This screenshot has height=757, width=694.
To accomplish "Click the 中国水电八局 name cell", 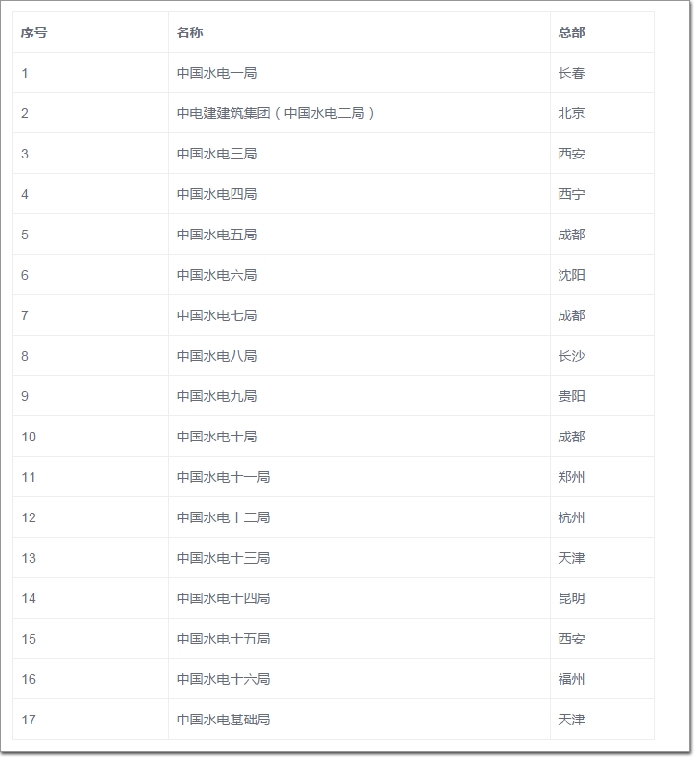I will click(x=217, y=356).
